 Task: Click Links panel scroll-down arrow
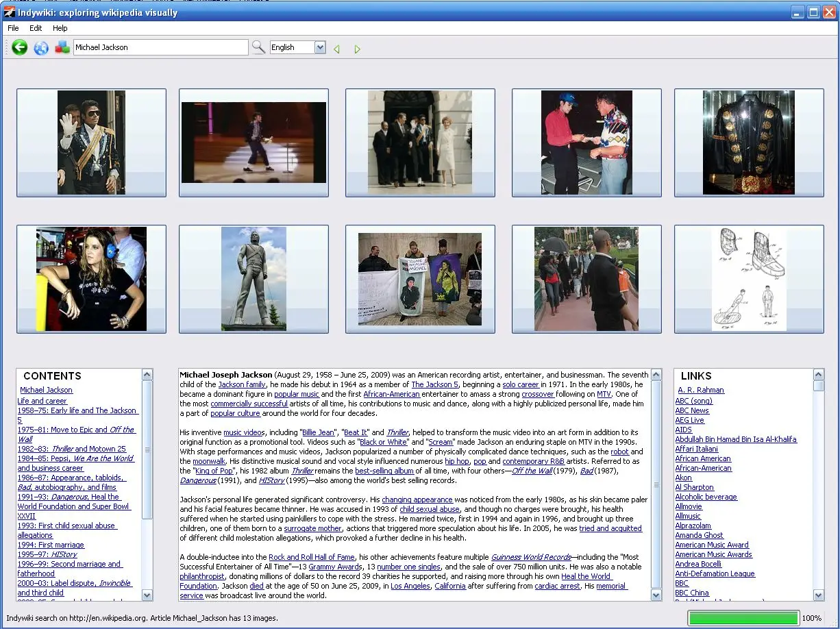[x=819, y=595]
